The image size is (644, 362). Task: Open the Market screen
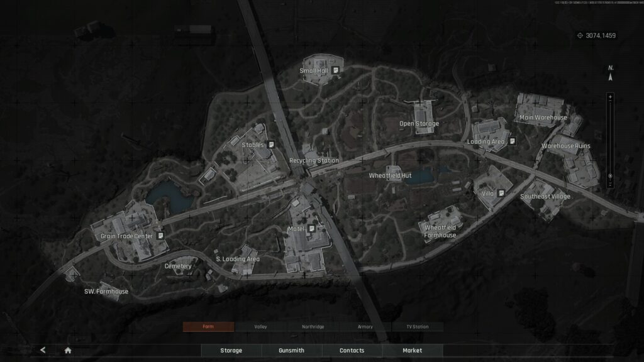click(412, 350)
